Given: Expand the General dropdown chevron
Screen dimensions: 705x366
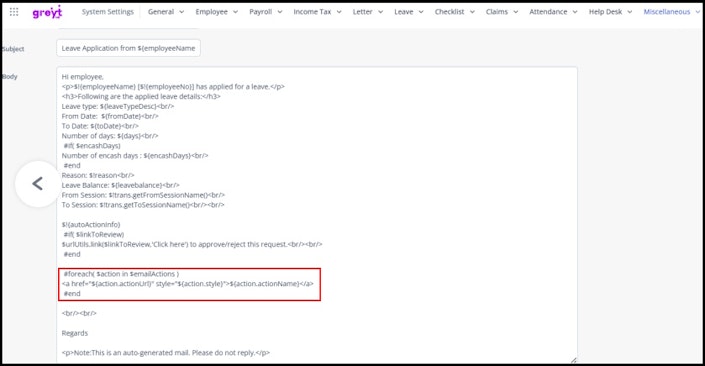Looking at the screenshot, I should [182, 12].
